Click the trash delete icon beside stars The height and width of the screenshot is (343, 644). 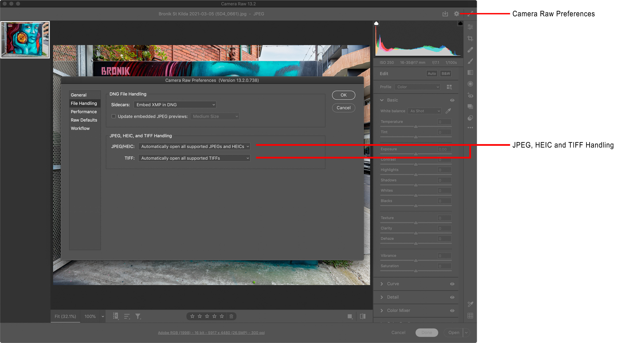231,316
